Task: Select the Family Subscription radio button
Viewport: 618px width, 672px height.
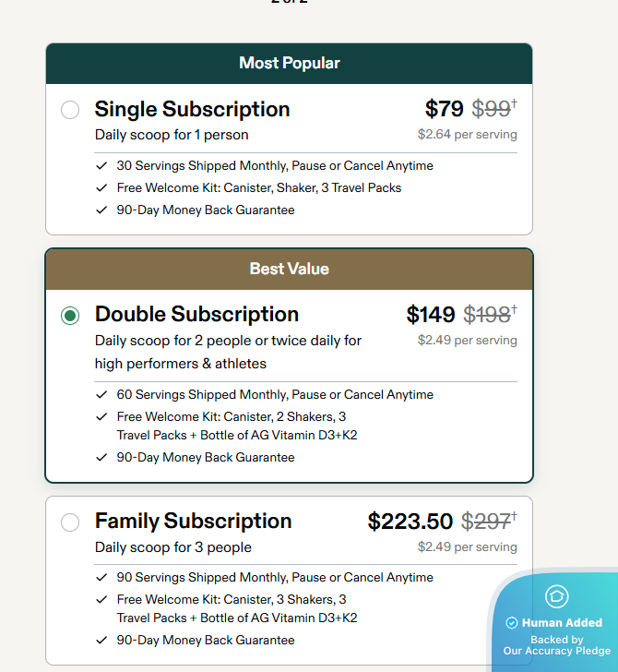Action: [70, 522]
